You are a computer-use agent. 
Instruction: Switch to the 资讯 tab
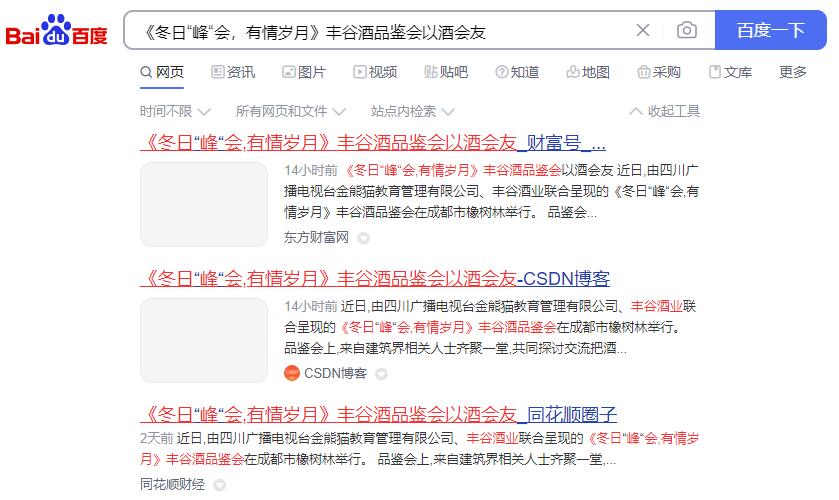(233, 72)
